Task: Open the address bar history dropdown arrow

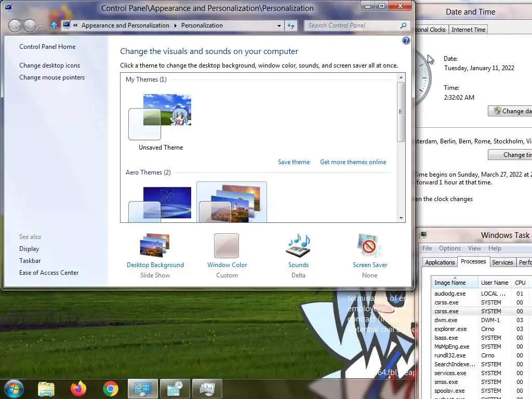Action: click(279, 25)
